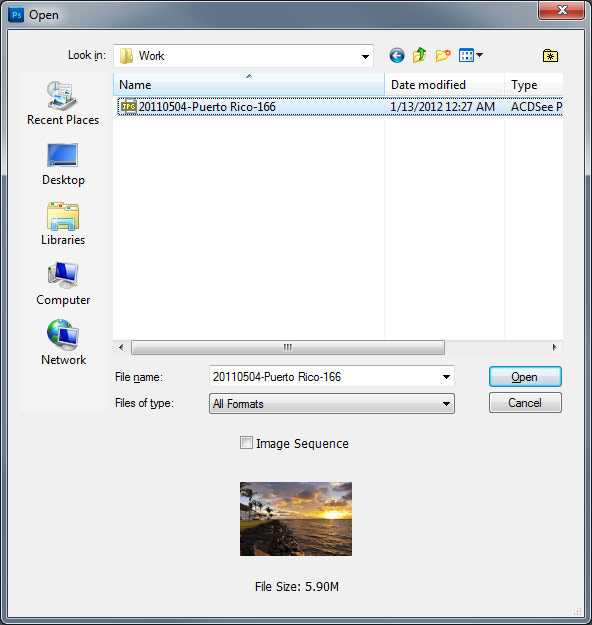
Task: Click the Open button
Action: pyautogui.click(x=525, y=377)
